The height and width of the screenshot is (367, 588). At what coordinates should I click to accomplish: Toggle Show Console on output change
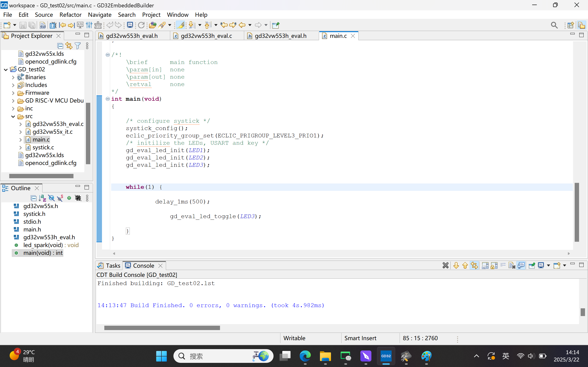point(521,266)
